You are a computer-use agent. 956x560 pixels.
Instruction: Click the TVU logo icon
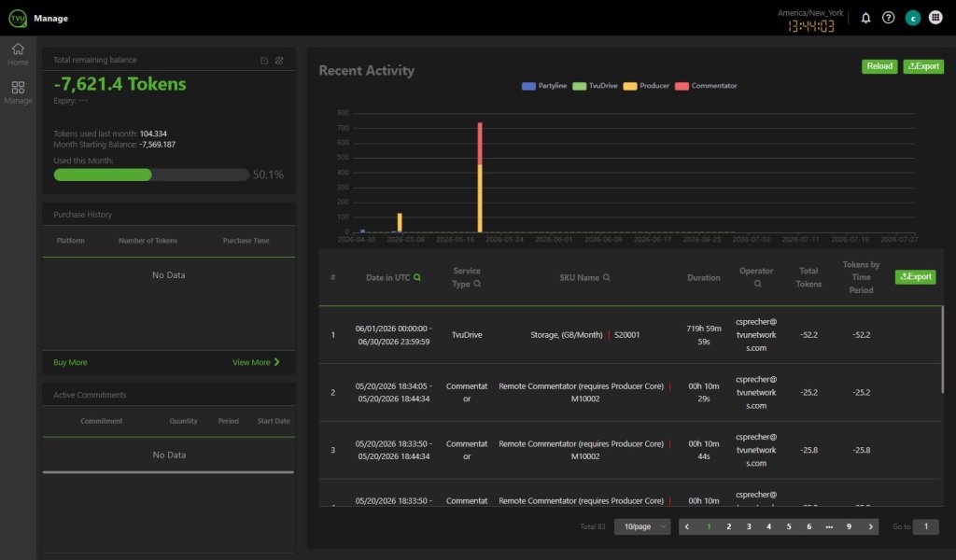(x=18, y=19)
